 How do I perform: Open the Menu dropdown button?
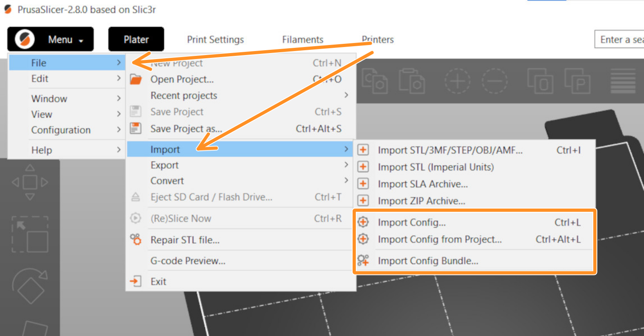pyautogui.click(x=51, y=39)
